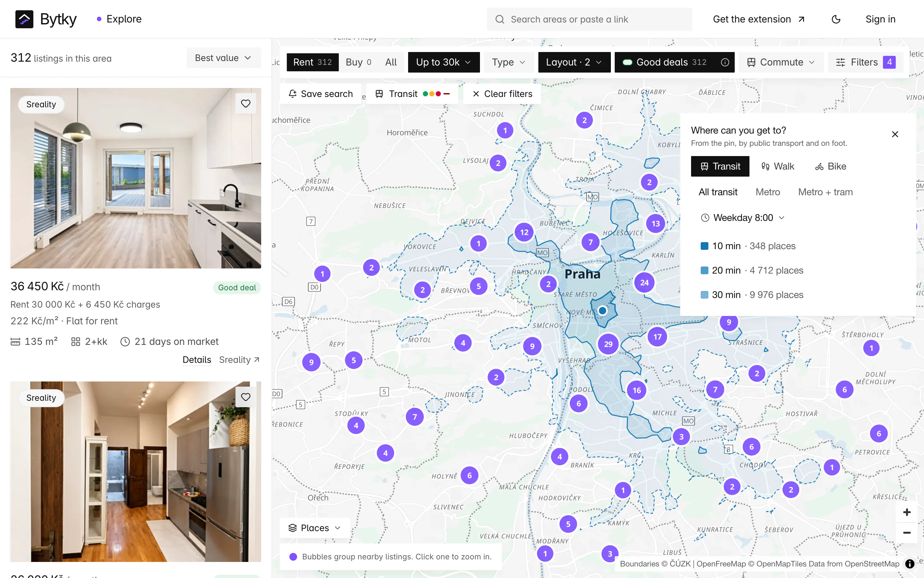Zoom in the map with plus button
This screenshot has width=924, height=578.
coord(907,512)
